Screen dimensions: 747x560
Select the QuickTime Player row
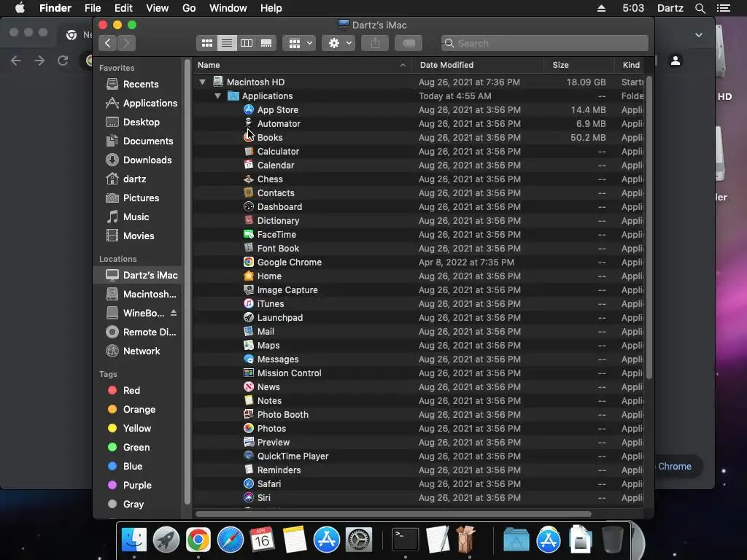[x=419, y=456]
